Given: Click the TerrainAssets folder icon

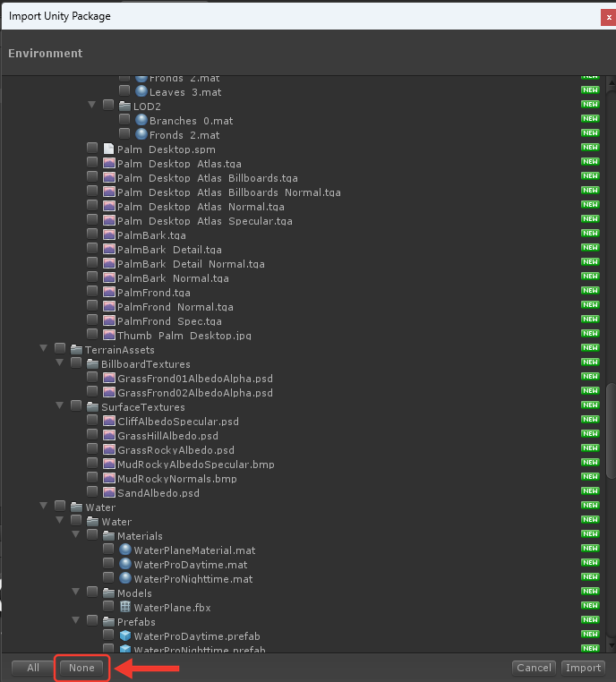Looking at the screenshot, I should coord(77,349).
